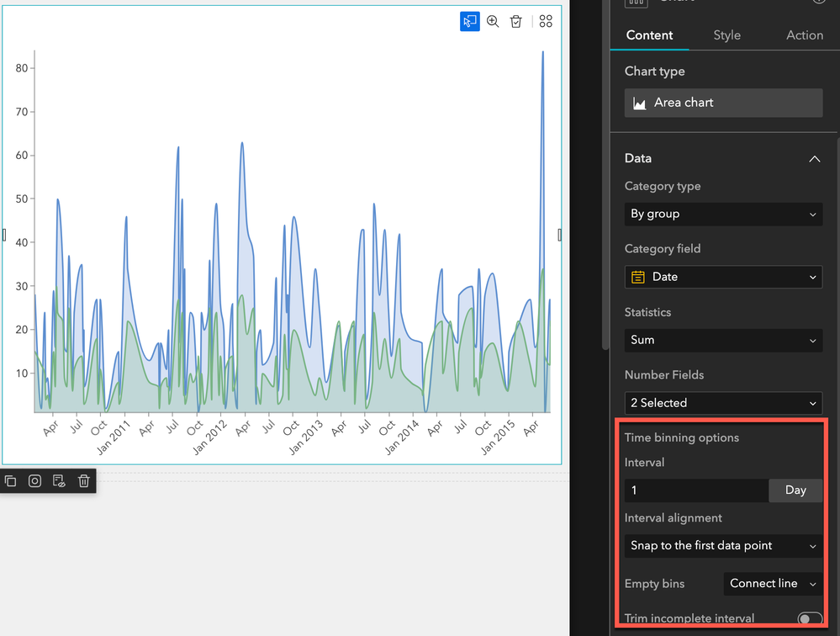Click the calendar icon in Date field
The height and width of the screenshot is (636, 840).
click(x=638, y=277)
